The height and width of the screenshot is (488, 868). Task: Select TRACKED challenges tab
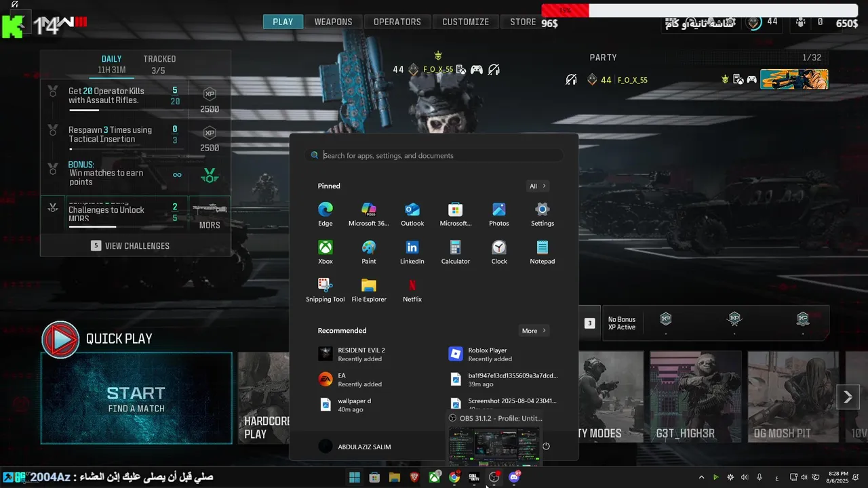(x=159, y=64)
